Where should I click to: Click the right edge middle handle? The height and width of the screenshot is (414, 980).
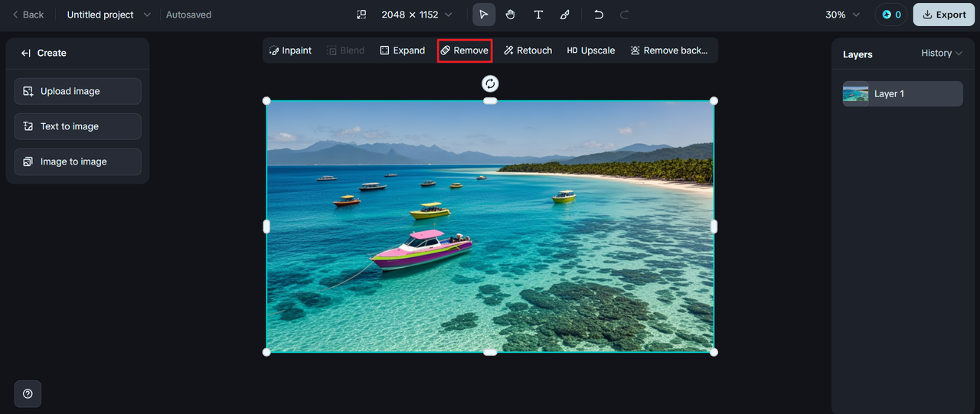tap(714, 227)
